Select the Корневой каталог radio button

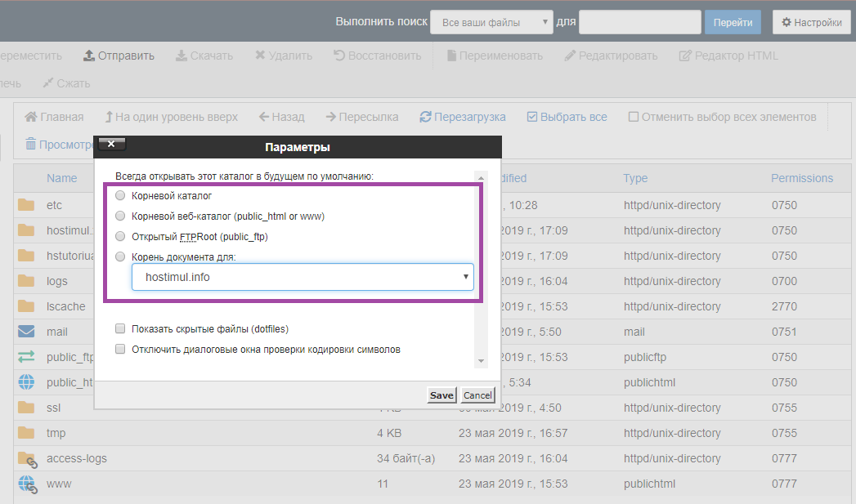coord(120,196)
